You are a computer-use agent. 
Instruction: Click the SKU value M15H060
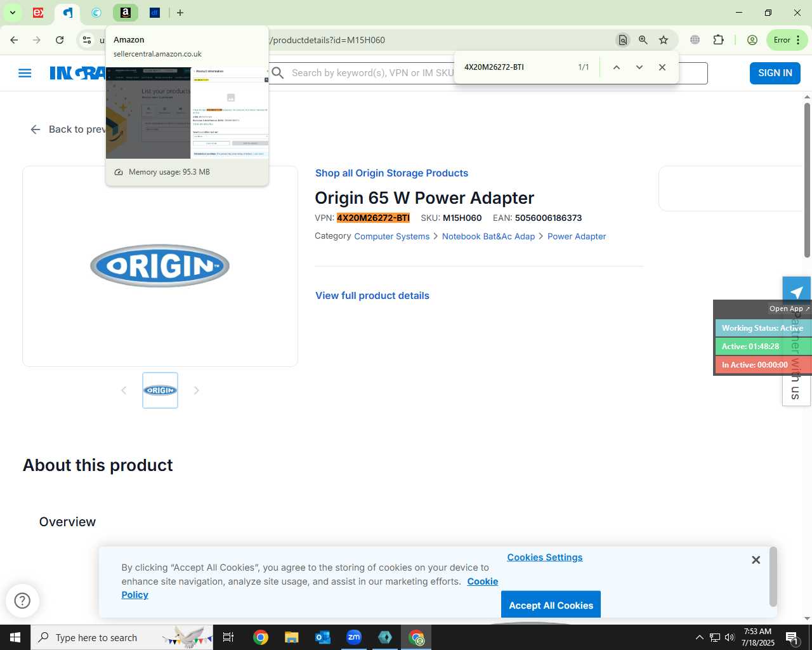[x=462, y=218]
